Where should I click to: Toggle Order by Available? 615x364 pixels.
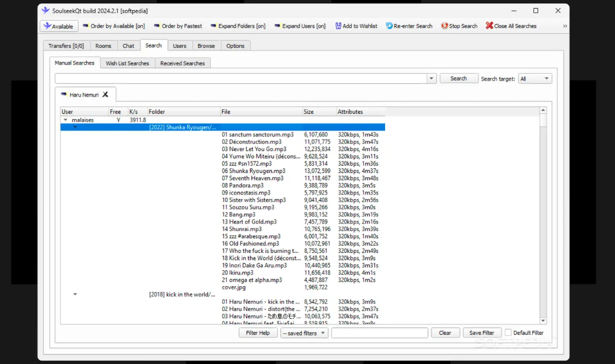[x=114, y=26]
